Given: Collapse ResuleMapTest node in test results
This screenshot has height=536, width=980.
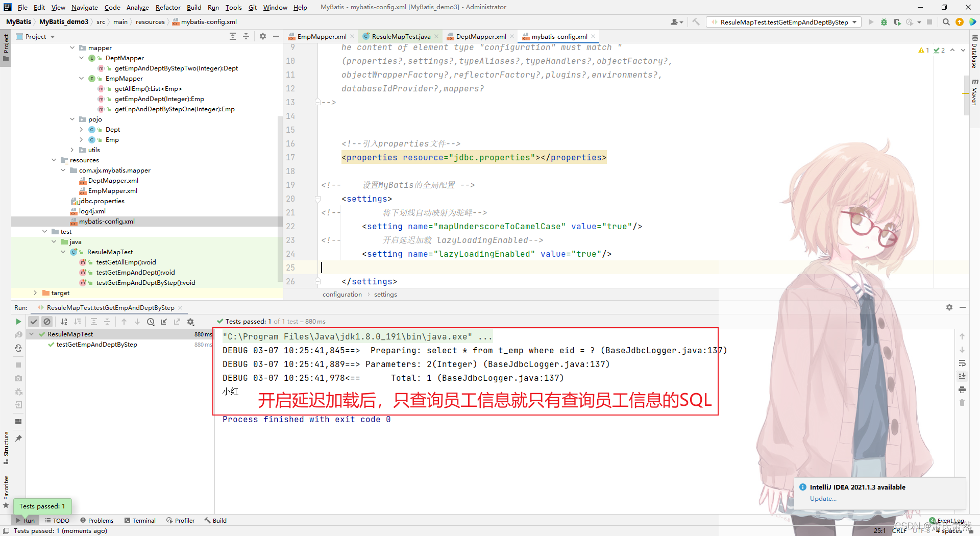Looking at the screenshot, I should (32, 334).
